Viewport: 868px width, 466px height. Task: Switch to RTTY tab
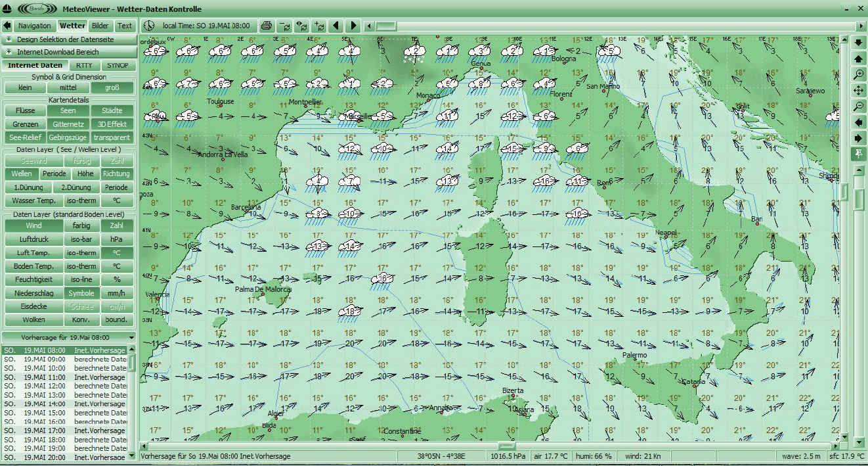(84, 65)
